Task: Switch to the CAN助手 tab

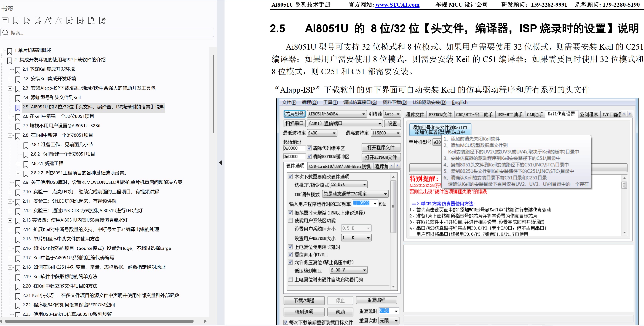Action: click(535, 115)
